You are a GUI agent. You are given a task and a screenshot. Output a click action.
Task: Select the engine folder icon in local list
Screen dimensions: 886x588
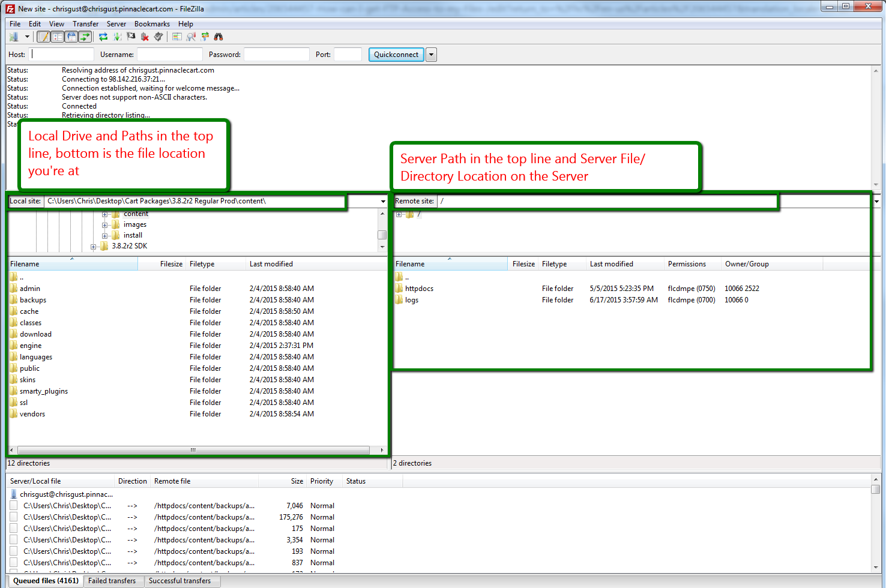[14, 346]
